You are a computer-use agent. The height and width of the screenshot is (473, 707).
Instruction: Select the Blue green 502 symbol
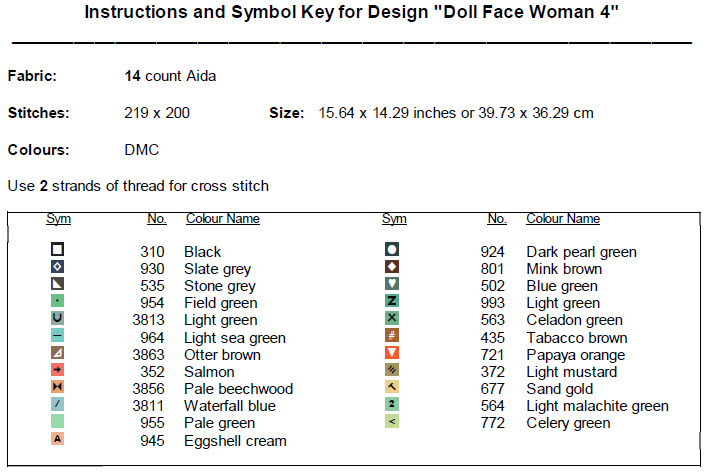[x=392, y=284]
